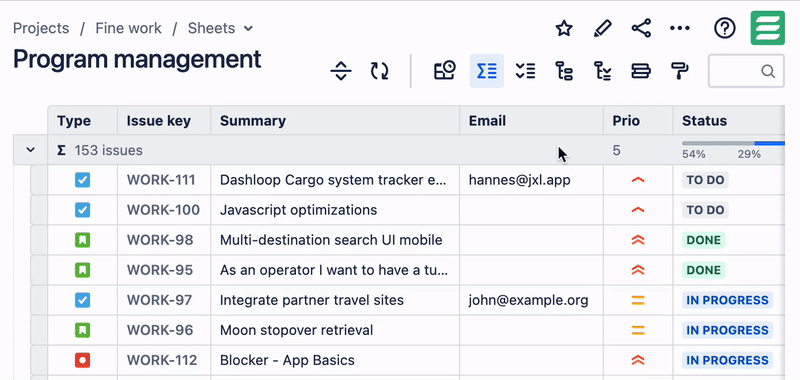Image resolution: width=800 pixels, height=380 pixels.
Task: Open the paint roller formatting icon
Action: tap(680, 71)
